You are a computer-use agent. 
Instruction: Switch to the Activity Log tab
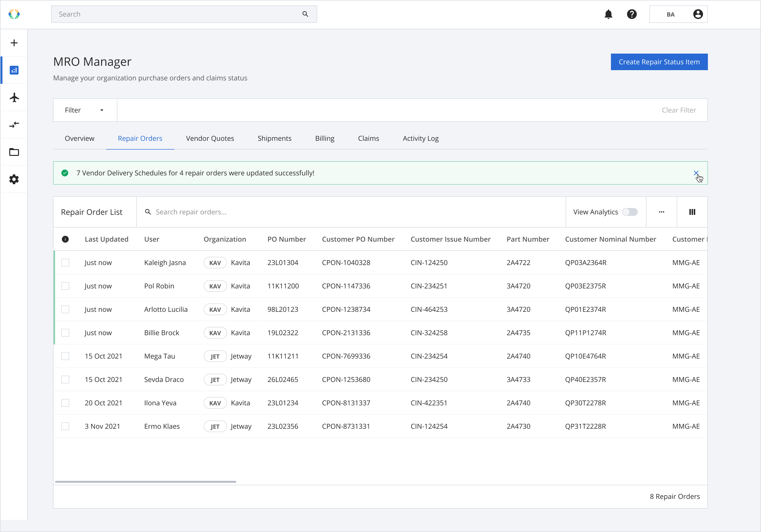click(x=421, y=138)
